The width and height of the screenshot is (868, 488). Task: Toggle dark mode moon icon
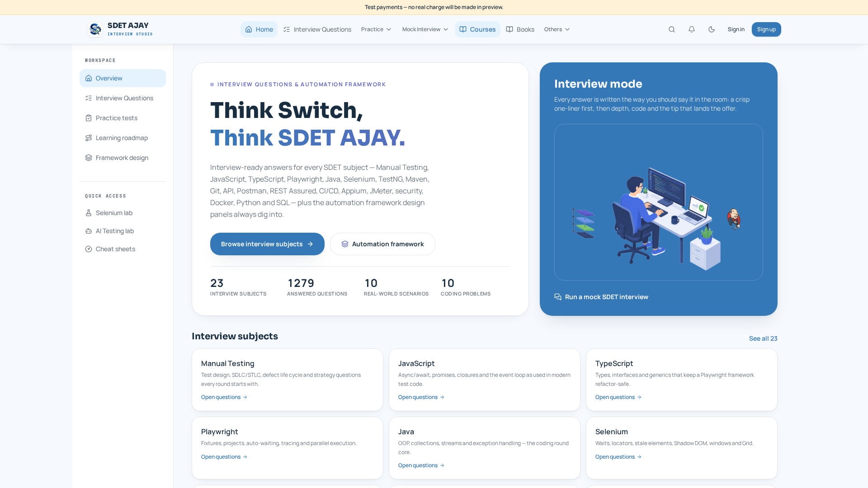pyautogui.click(x=712, y=29)
